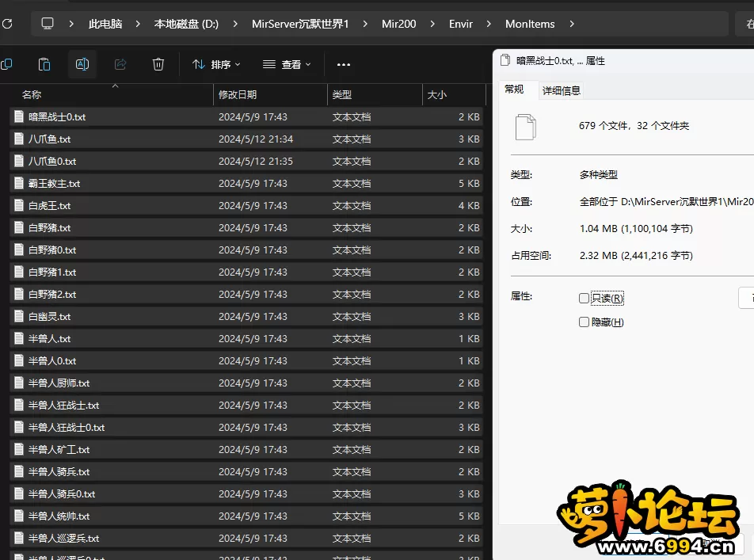Expand chevron after 此电脑 in breadcrumb

point(138,24)
